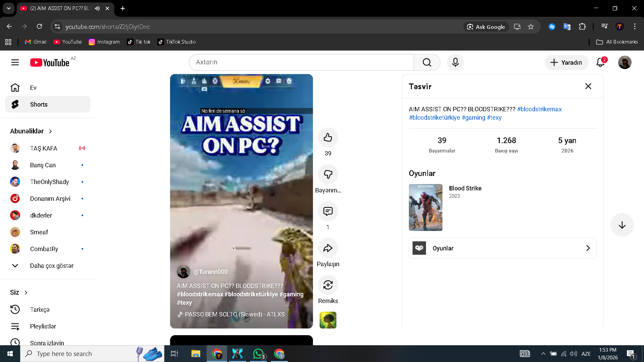Open TheOnlyShady channel
The height and width of the screenshot is (362, 644).
48,182
